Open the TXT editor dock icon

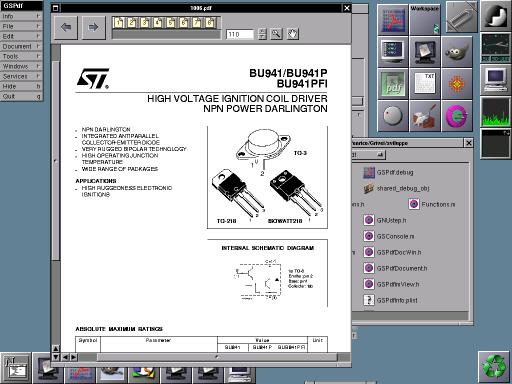pos(425,84)
